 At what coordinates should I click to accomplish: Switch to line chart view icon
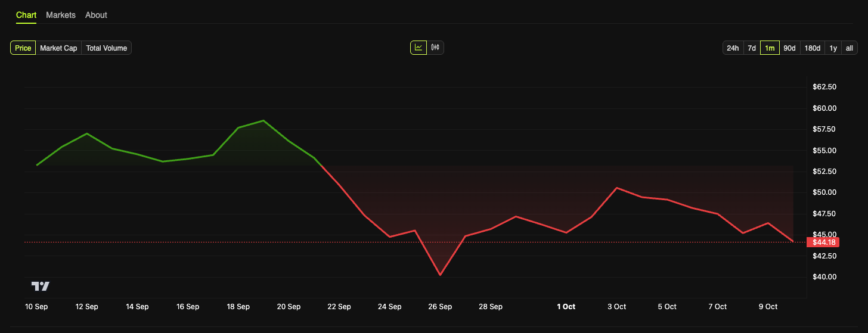(418, 48)
